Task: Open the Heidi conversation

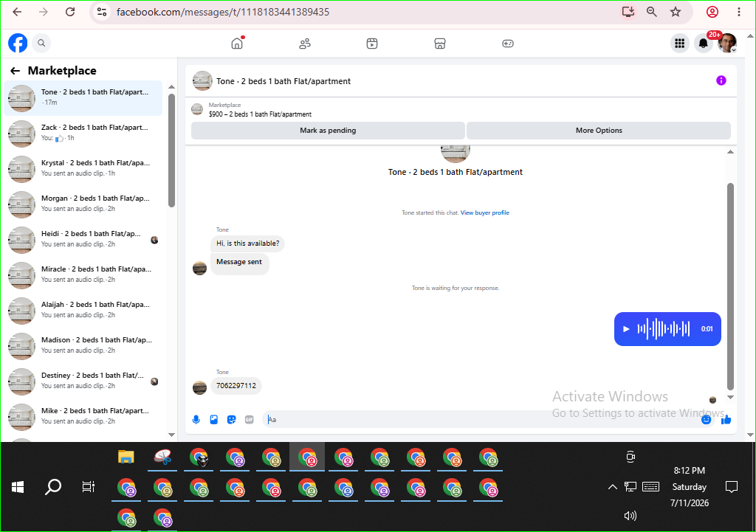Action: pyautogui.click(x=83, y=240)
